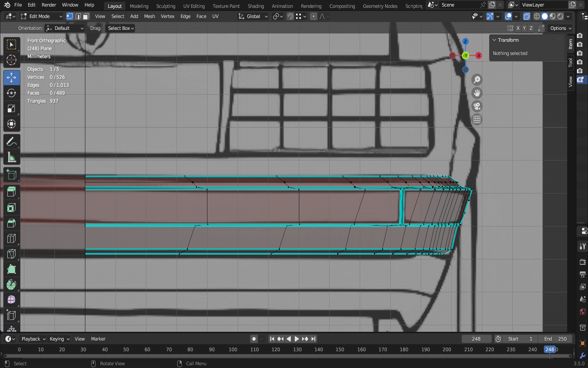Pick the Measure ruler tool
Image resolution: width=588 pixels, height=368 pixels.
(11, 157)
